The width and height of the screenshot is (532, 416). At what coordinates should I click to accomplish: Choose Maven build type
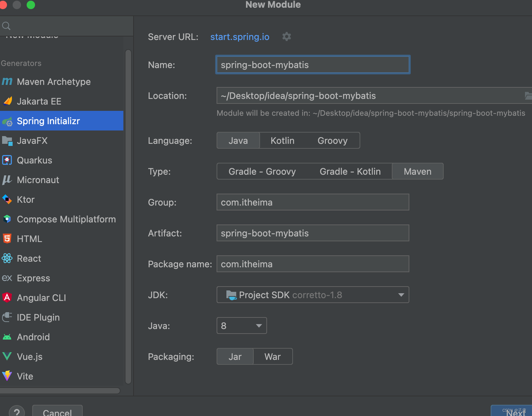coord(418,172)
